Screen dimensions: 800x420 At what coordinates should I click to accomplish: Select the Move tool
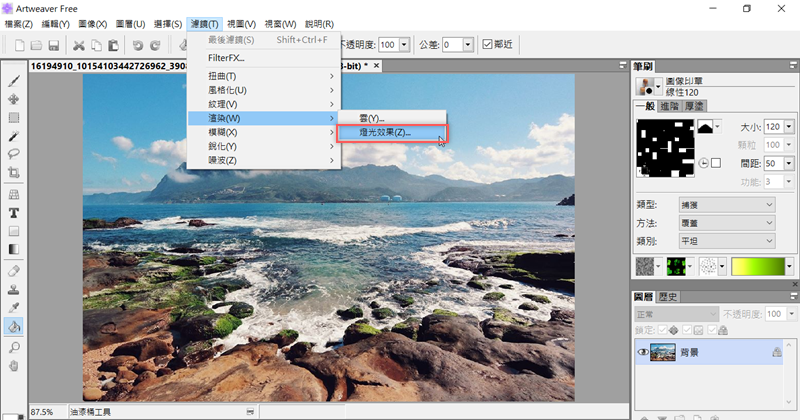14,99
